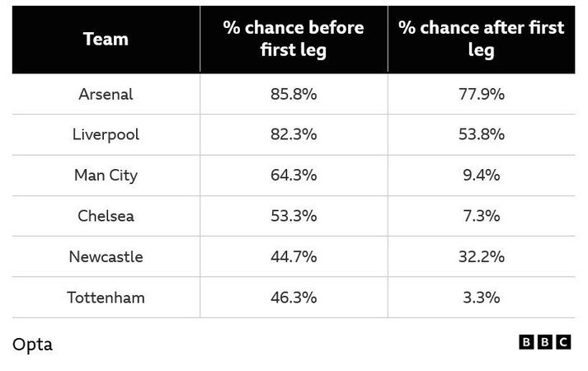588x371 pixels.
Task: Click Liverpool's 82.3% value
Action: pos(294,134)
